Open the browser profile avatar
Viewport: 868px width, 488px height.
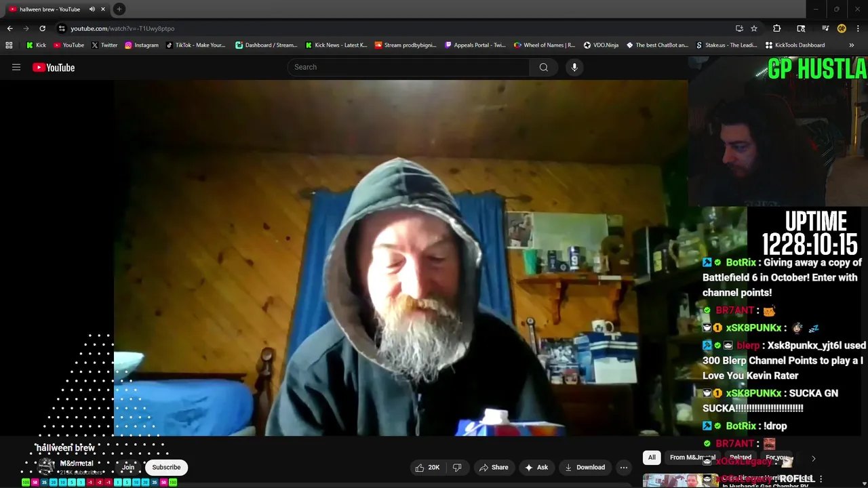(842, 28)
